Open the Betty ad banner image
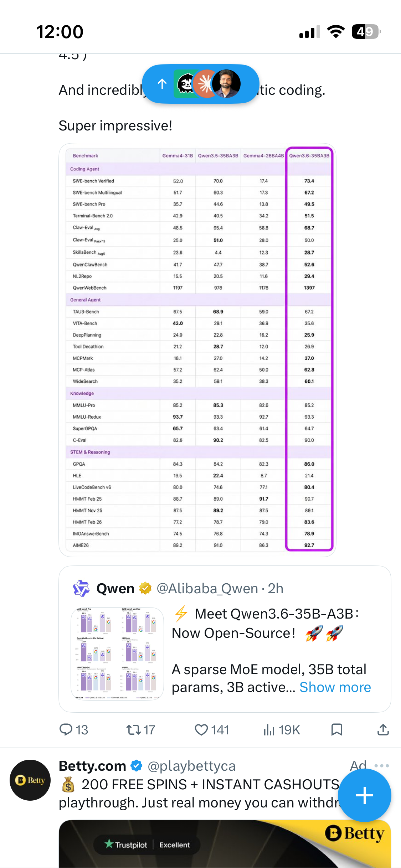The image size is (401, 868). [x=225, y=844]
